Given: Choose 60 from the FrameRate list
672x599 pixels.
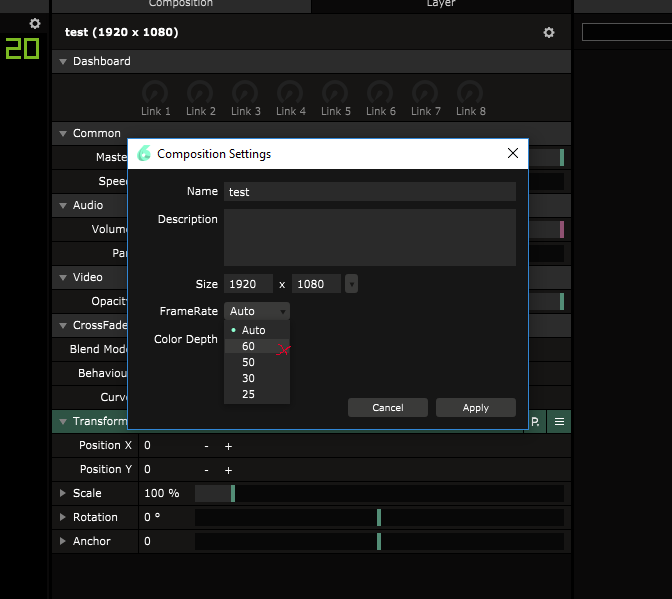Looking at the screenshot, I should click(x=249, y=346).
